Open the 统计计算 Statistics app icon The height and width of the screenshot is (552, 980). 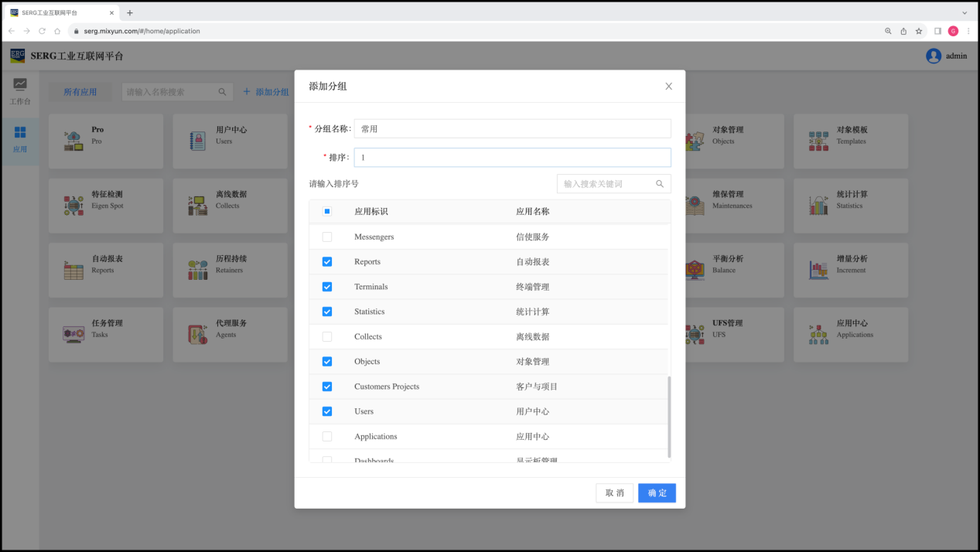[x=818, y=205]
